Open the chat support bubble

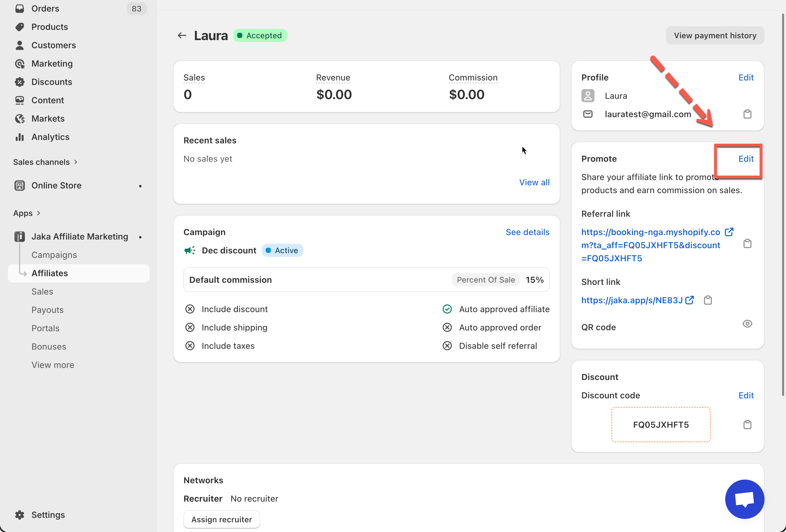[744, 499]
